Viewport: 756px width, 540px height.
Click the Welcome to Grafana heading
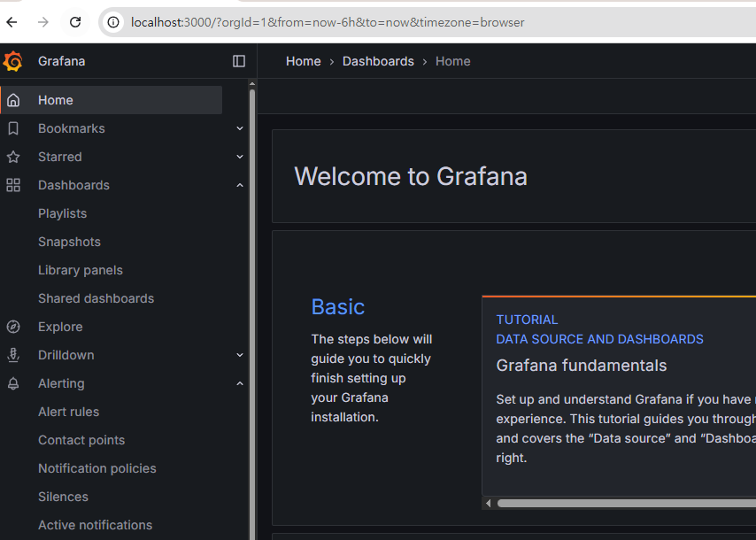pyautogui.click(x=411, y=176)
